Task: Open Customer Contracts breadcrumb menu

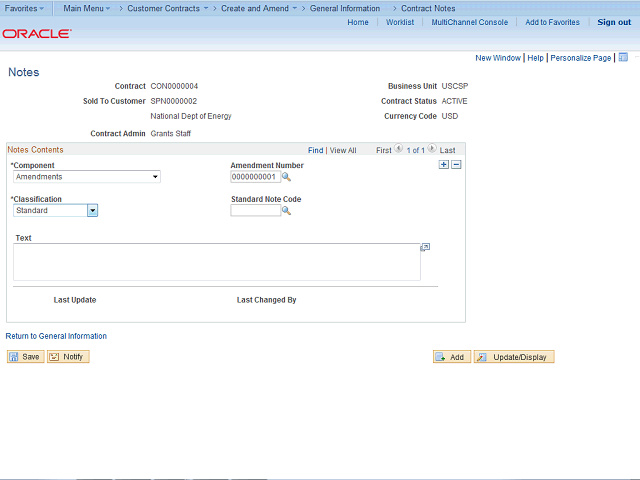Action: point(168,8)
